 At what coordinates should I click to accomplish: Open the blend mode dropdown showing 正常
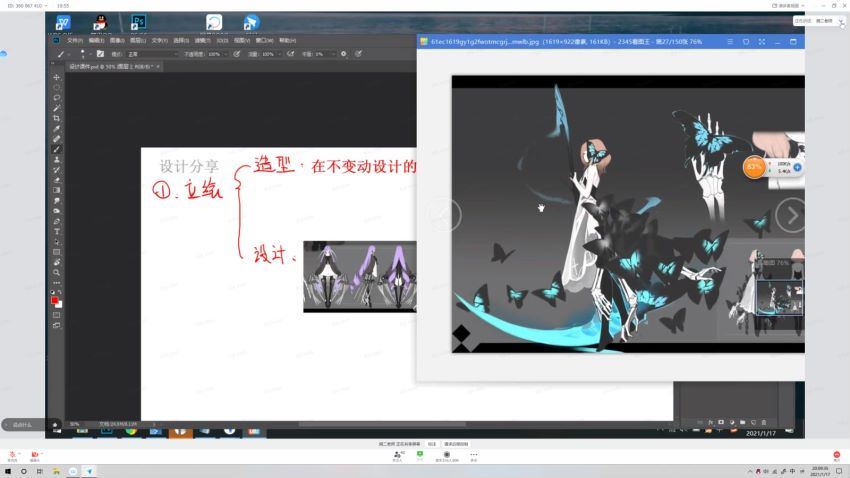[153, 54]
